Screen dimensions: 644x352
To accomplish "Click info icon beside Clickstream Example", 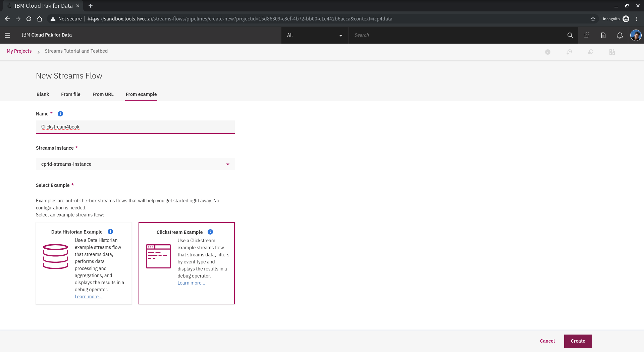I will click(210, 232).
